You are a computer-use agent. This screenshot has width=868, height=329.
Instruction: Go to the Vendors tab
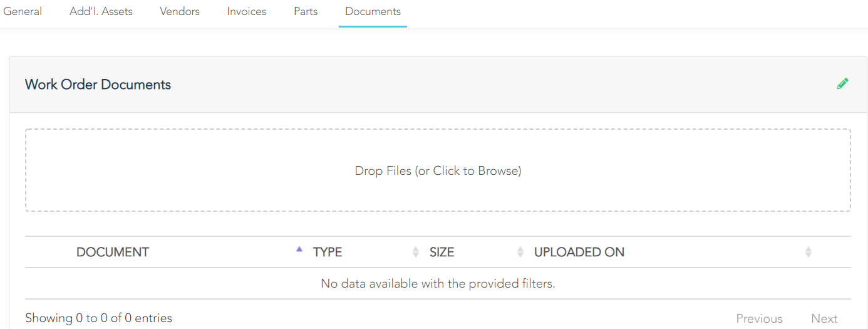click(180, 11)
